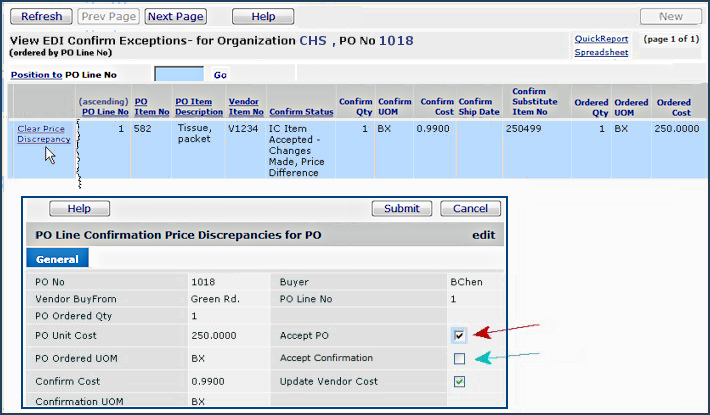Toggle the Accept PO checkbox
Image resolution: width=710 pixels, height=415 pixels.
tap(459, 335)
